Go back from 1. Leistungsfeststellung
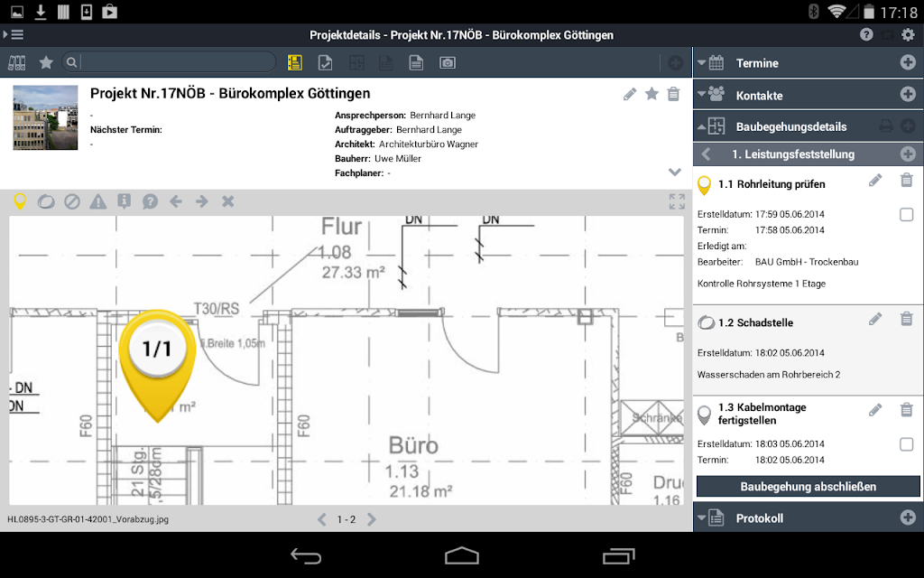This screenshot has width=924, height=578. [x=706, y=154]
